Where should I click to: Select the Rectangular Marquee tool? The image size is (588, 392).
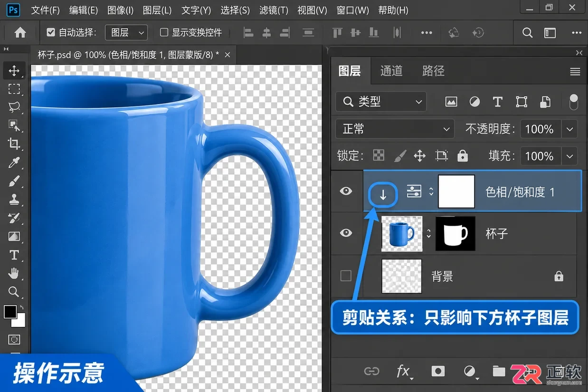point(14,89)
